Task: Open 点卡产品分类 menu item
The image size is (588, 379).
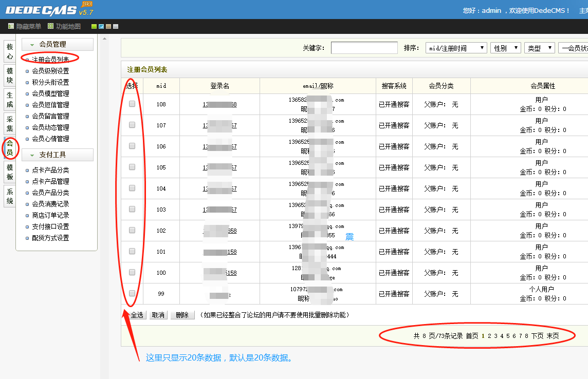Action: pos(50,170)
